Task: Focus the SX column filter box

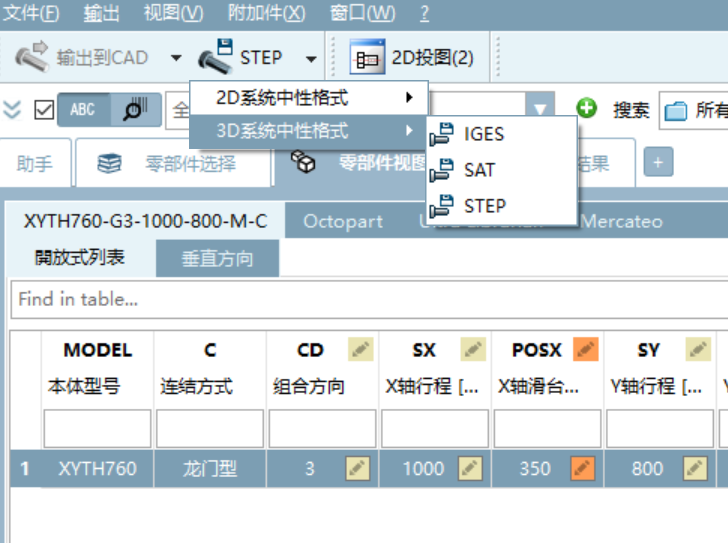Action: [435, 428]
